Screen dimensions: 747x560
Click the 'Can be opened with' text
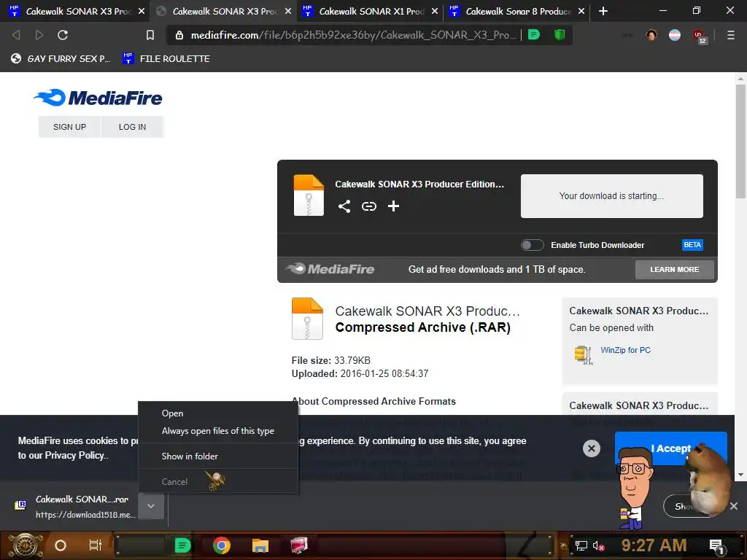(611, 327)
